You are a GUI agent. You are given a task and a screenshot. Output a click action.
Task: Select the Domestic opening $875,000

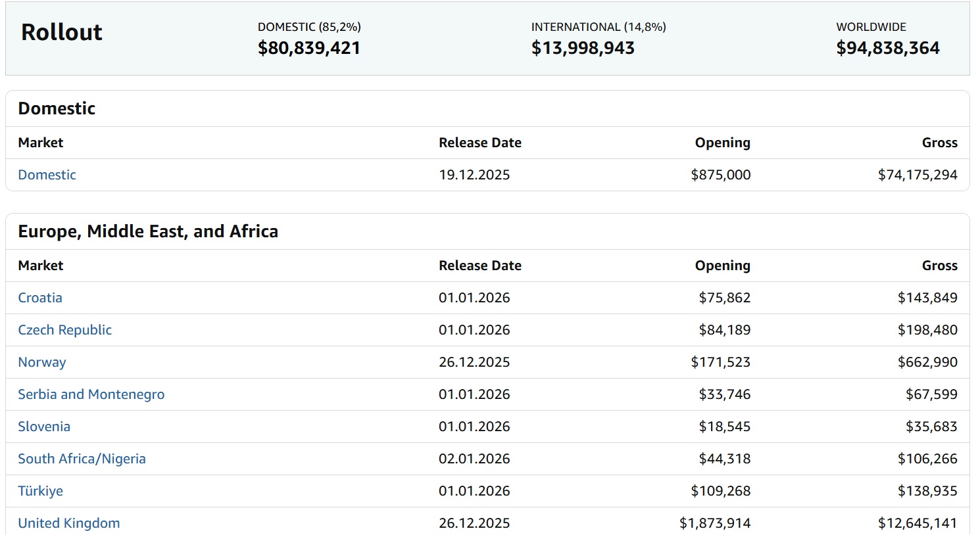721,175
